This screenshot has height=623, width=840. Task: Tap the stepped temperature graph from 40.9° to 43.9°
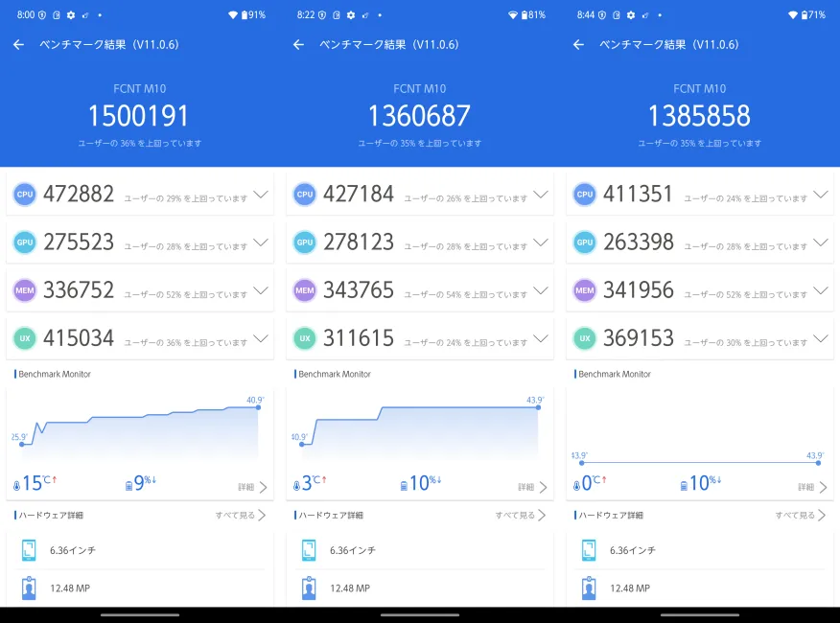click(x=420, y=430)
